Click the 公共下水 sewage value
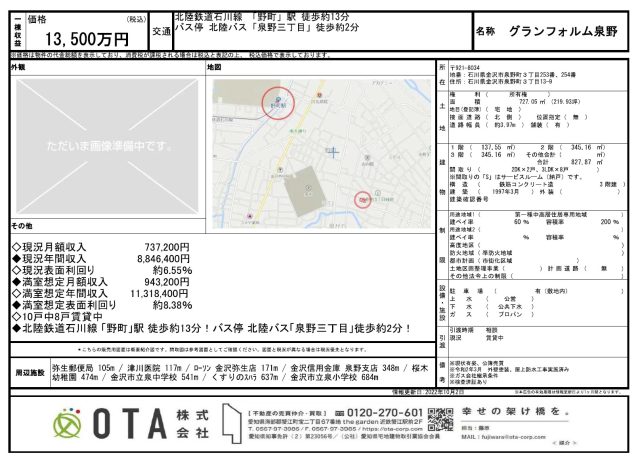Image resolution: width=640 pixels, height=462 pixels. [510, 307]
